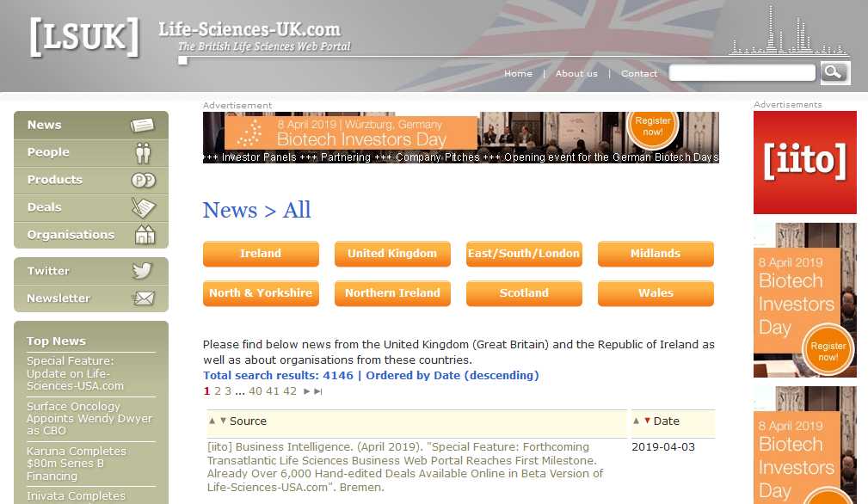Click the buildings icon beside Organisations
868x504 pixels.
point(145,235)
